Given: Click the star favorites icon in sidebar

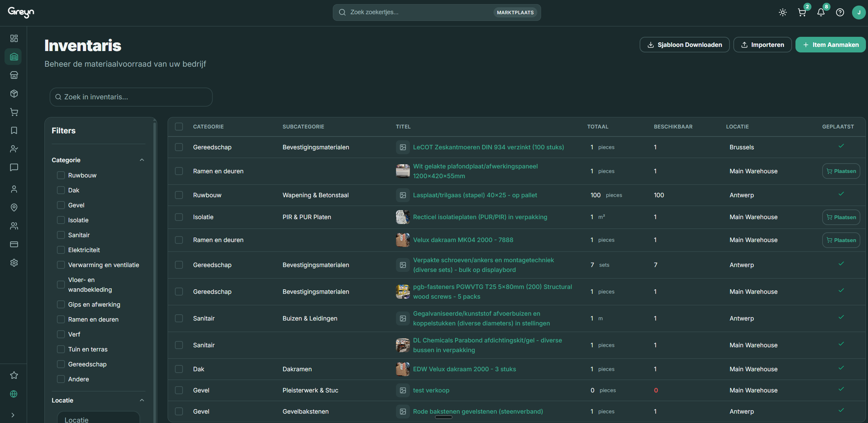Looking at the screenshot, I should [x=14, y=375].
